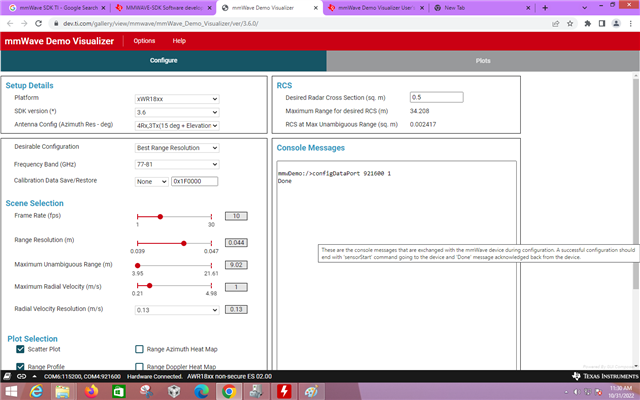Open Microsoft Store from taskbar
The height and width of the screenshot is (400, 640).
tap(119, 392)
